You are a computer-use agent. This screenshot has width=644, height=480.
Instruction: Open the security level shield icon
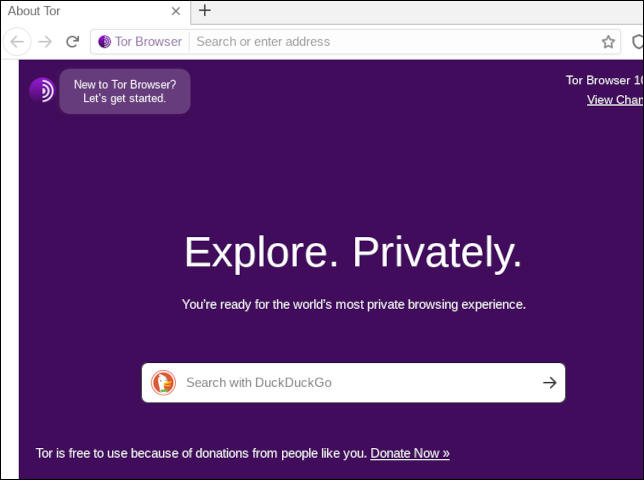pos(638,41)
